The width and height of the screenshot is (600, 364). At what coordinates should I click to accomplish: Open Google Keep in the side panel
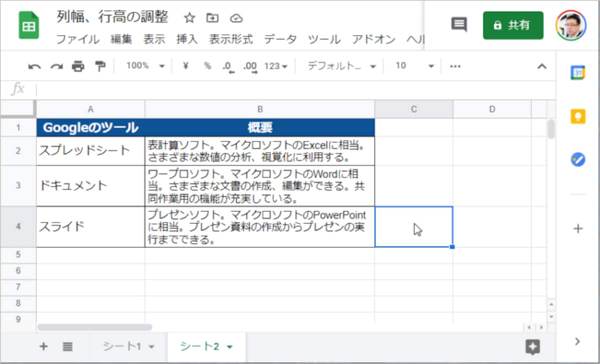click(578, 116)
